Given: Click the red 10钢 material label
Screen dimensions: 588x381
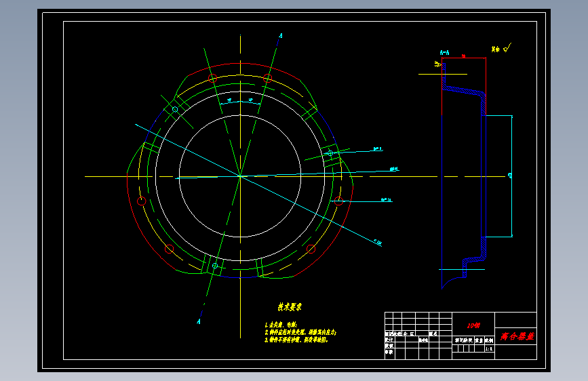Looking at the screenshot, I should pos(473,325).
